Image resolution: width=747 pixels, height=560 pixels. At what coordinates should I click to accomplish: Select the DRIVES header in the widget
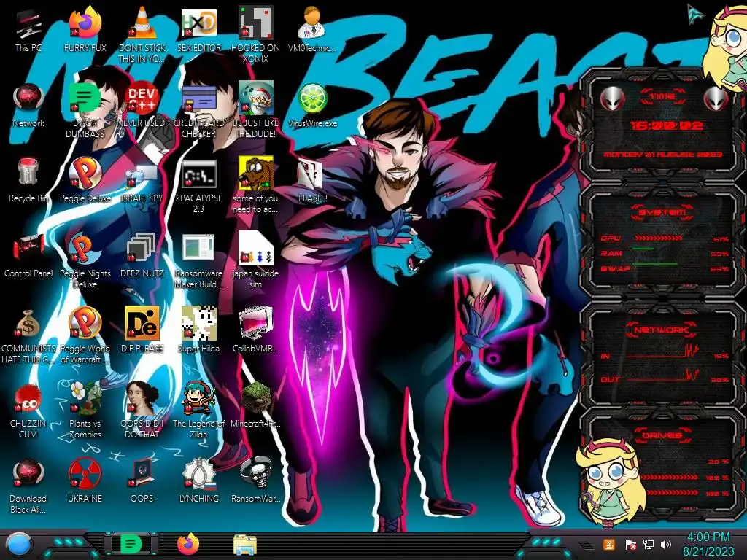coord(661,436)
